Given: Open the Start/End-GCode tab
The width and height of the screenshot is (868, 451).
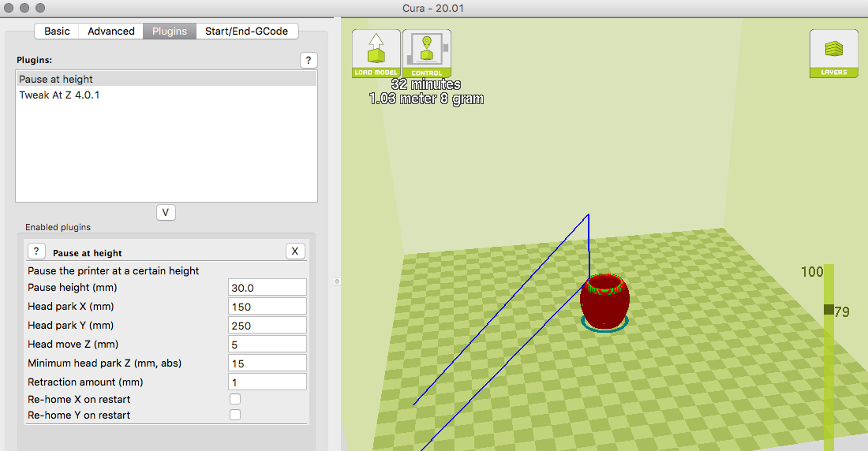Looking at the screenshot, I should click(x=246, y=31).
